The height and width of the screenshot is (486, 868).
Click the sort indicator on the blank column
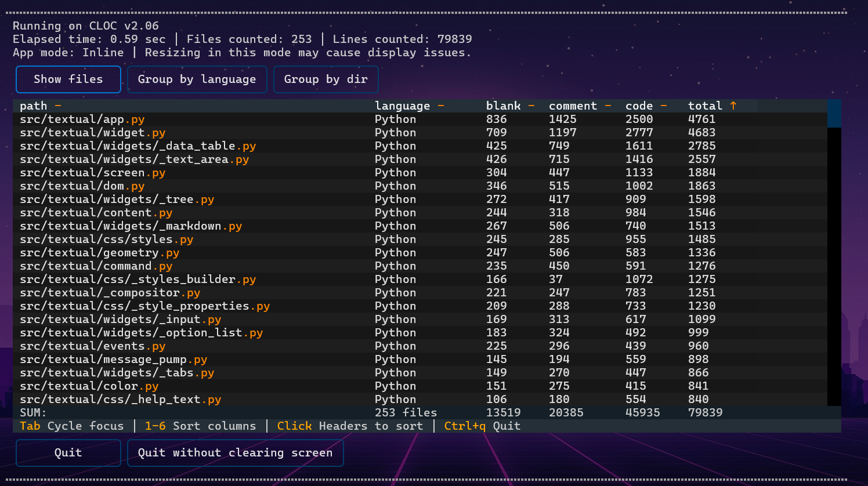[x=531, y=106]
